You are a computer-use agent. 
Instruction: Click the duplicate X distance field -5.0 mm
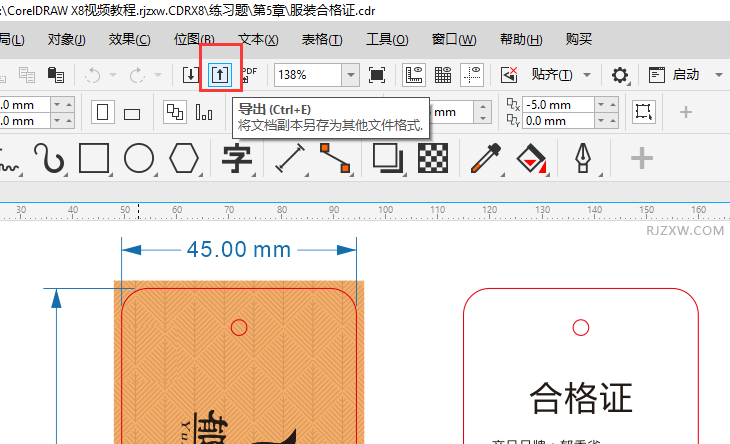click(x=558, y=105)
